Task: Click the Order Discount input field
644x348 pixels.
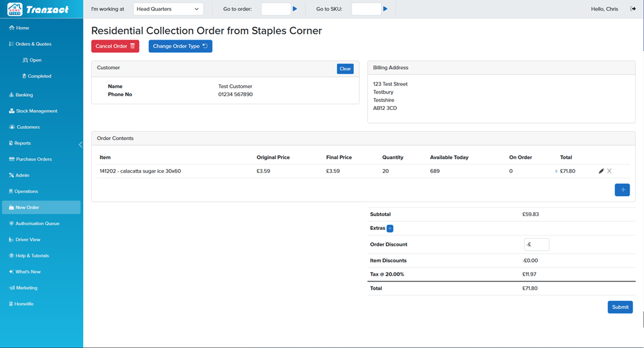Action: click(x=536, y=244)
